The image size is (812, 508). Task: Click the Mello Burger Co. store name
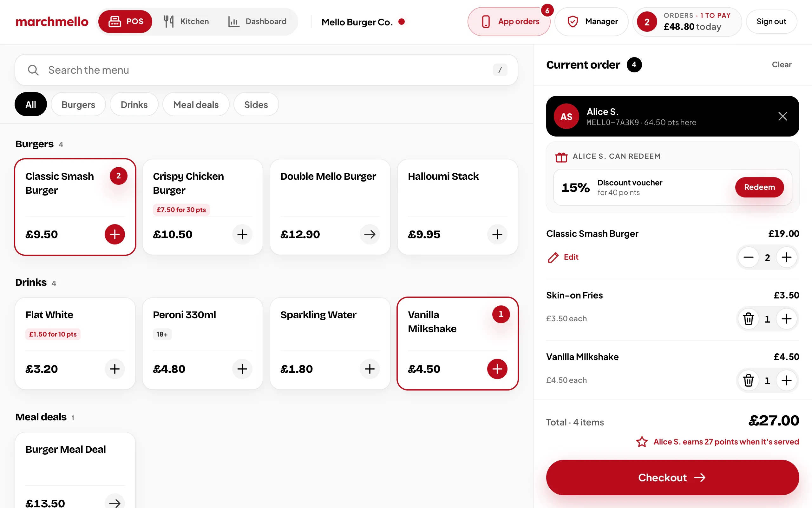click(357, 22)
